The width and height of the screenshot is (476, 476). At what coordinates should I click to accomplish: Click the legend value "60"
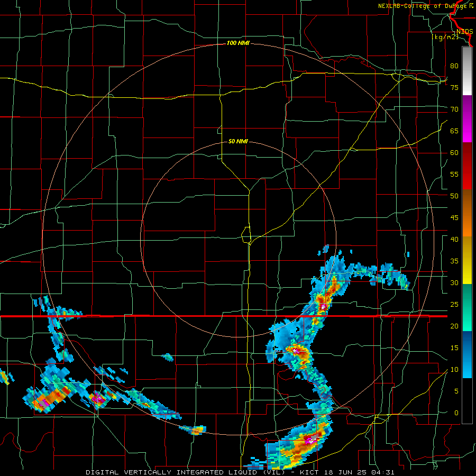454,153
